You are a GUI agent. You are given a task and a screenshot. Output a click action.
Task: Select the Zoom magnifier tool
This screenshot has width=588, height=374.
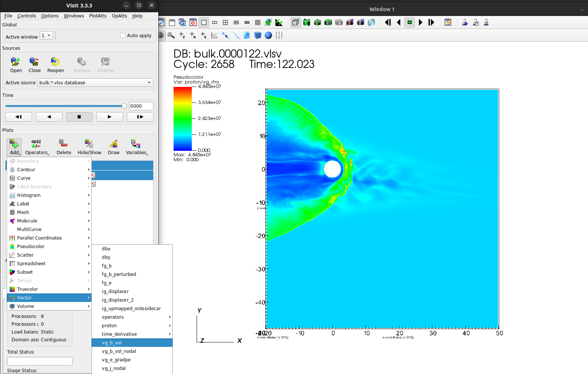coord(171,35)
